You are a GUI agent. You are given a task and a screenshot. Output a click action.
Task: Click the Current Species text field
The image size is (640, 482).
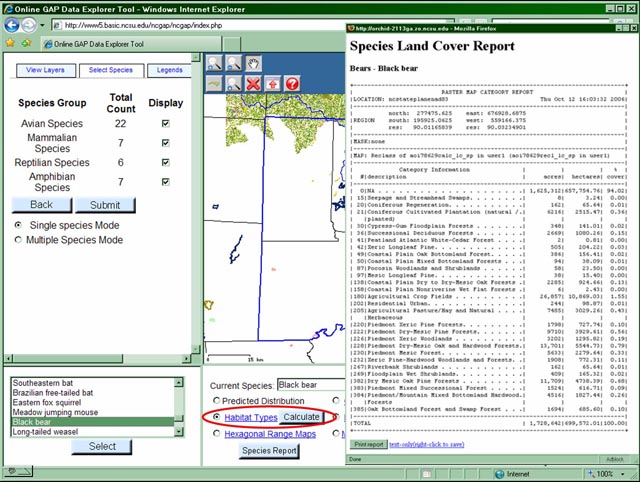coord(311,385)
